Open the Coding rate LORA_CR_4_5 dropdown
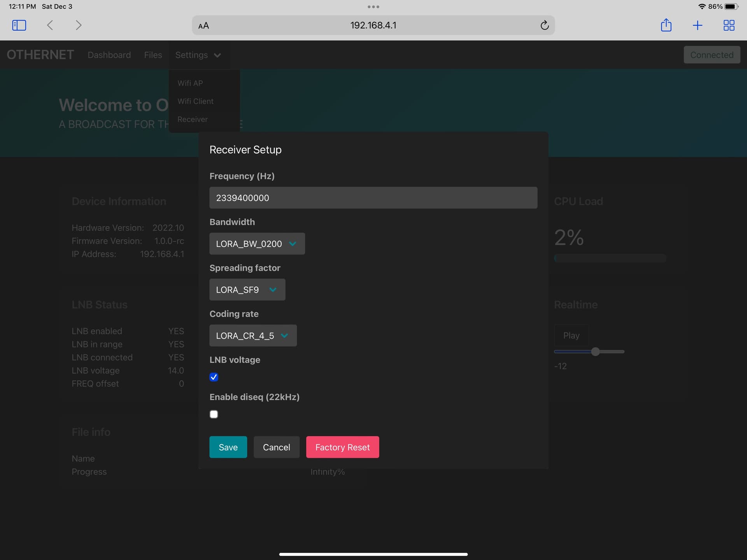The height and width of the screenshot is (560, 747). pyautogui.click(x=253, y=335)
